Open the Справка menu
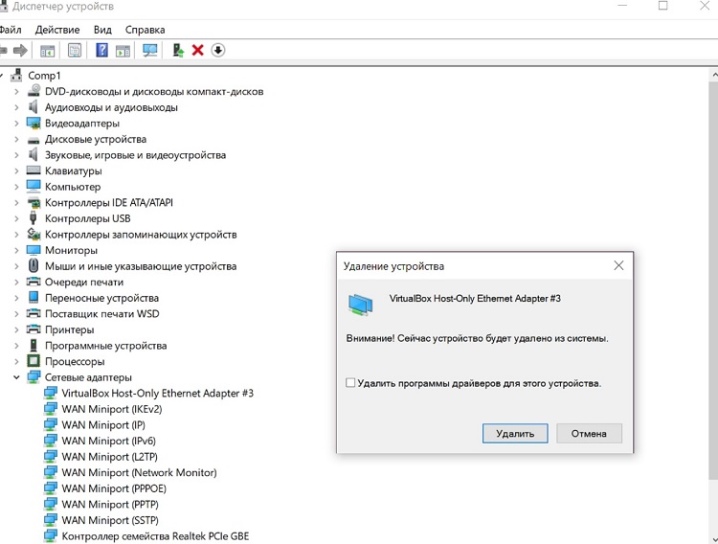This screenshot has width=718, height=544. (145, 30)
